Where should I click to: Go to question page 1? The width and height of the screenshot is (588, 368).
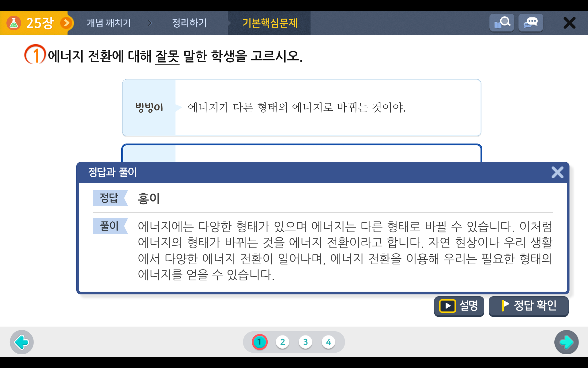[260, 342]
